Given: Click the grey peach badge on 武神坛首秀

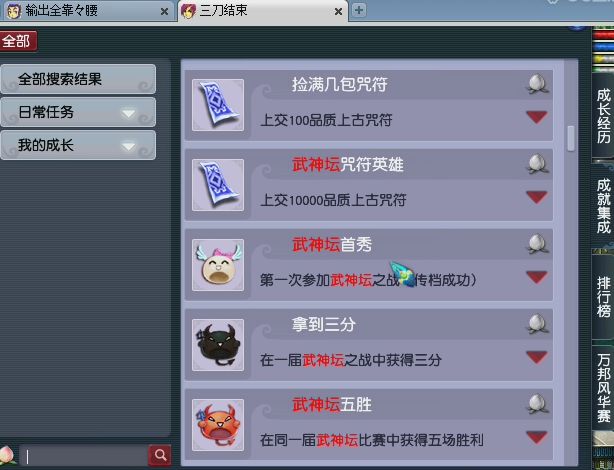Looking at the screenshot, I should tap(537, 244).
